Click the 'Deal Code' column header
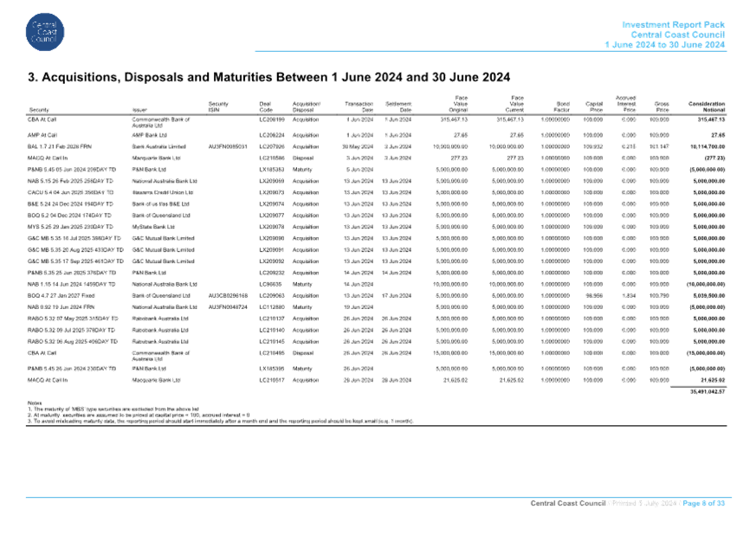The width and height of the screenshot is (756, 535). pos(266,107)
